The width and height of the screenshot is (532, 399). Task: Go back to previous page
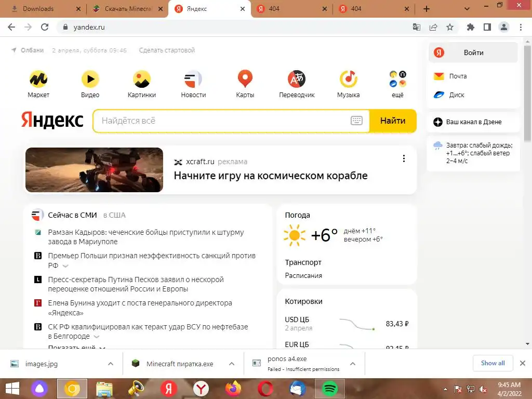11,27
